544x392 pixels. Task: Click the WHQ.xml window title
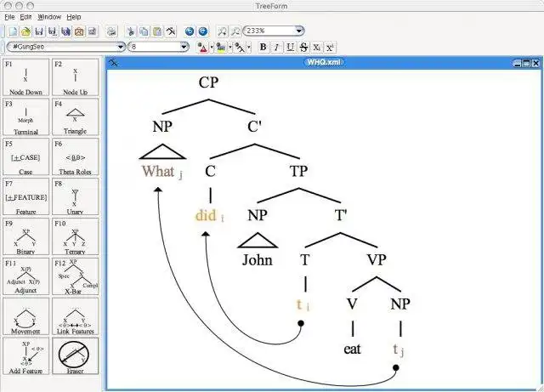pos(324,62)
